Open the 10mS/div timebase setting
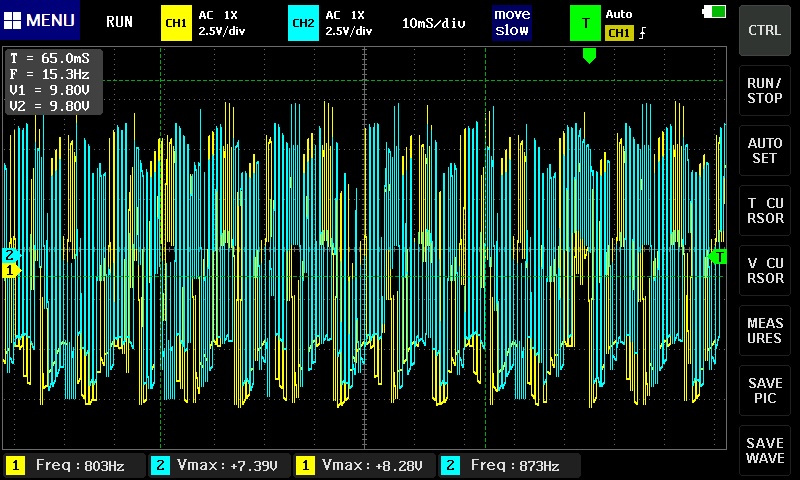The image size is (800, 480). (434, 23)
